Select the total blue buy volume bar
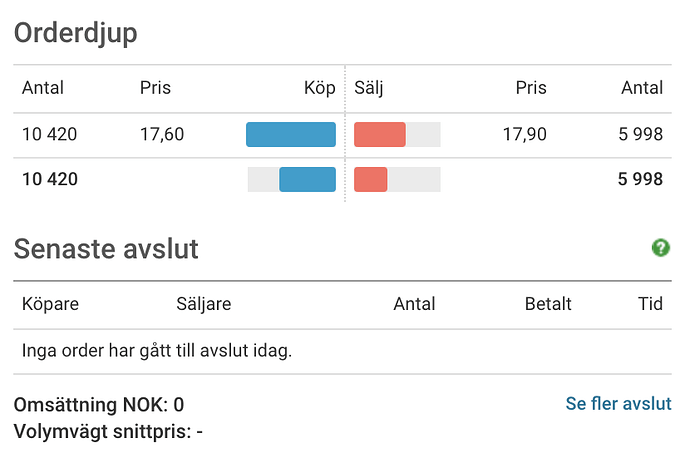This screenshot has width=690, height=463. (307, 180)
